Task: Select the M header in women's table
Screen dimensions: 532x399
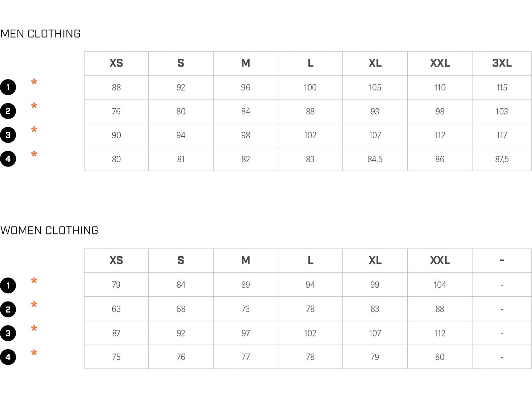Action: (246, 260)
